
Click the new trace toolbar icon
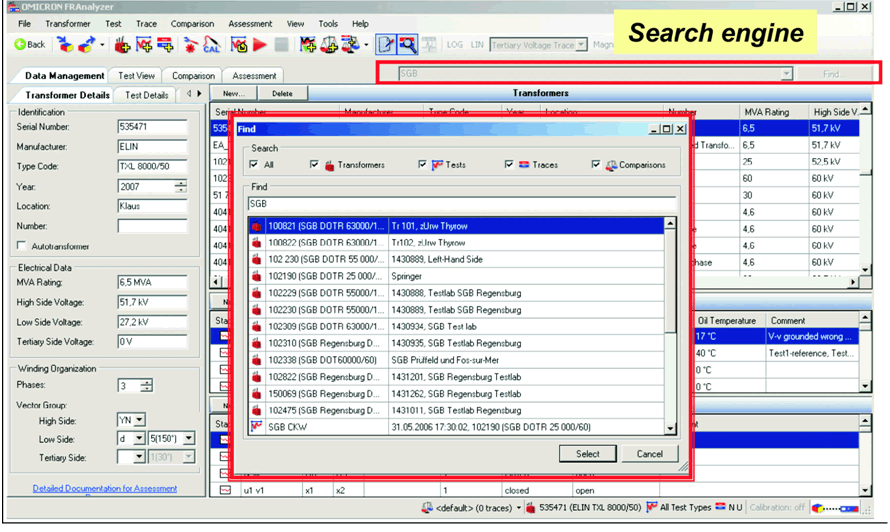pos(165,44)
